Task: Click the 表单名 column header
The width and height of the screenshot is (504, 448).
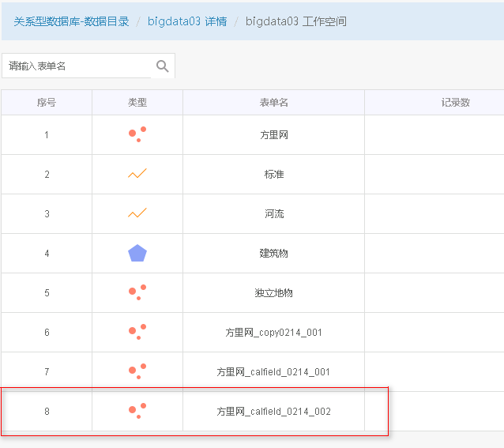Action: click(273, 103)
